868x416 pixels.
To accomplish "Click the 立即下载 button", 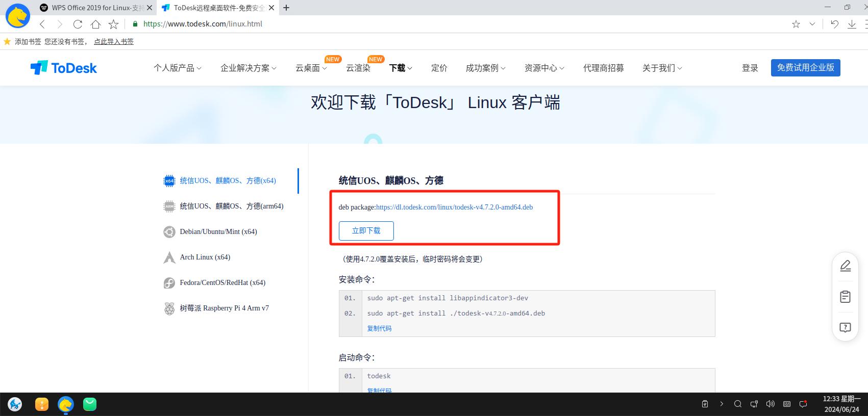I will (366, 231).
